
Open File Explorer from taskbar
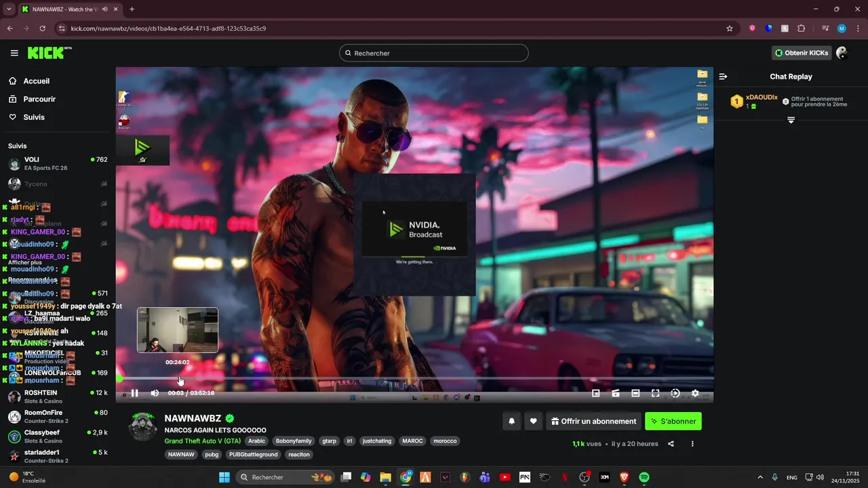[385, 477]
